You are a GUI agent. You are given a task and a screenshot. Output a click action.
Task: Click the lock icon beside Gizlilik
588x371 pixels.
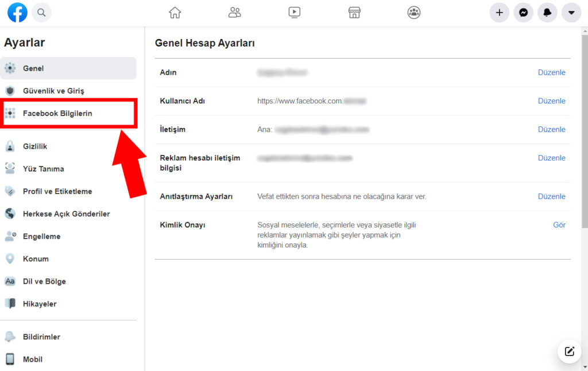[10, 146]
